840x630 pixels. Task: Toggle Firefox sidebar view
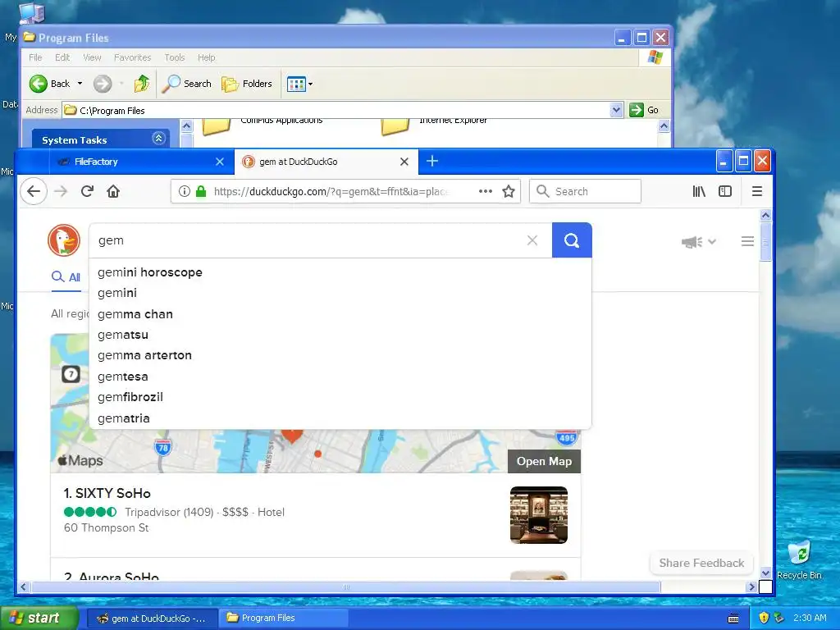coord(725,191)
